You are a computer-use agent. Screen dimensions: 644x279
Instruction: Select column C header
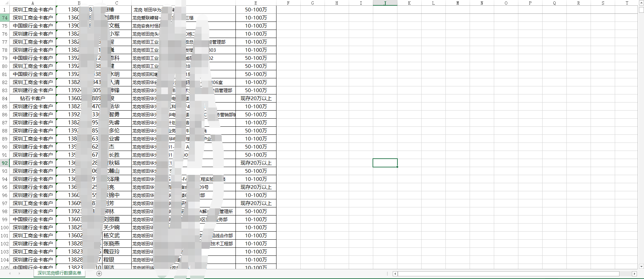point(117,3)
